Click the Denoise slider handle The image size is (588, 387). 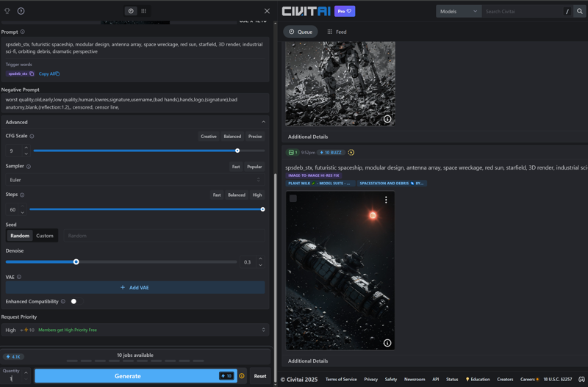coord(76,262)
